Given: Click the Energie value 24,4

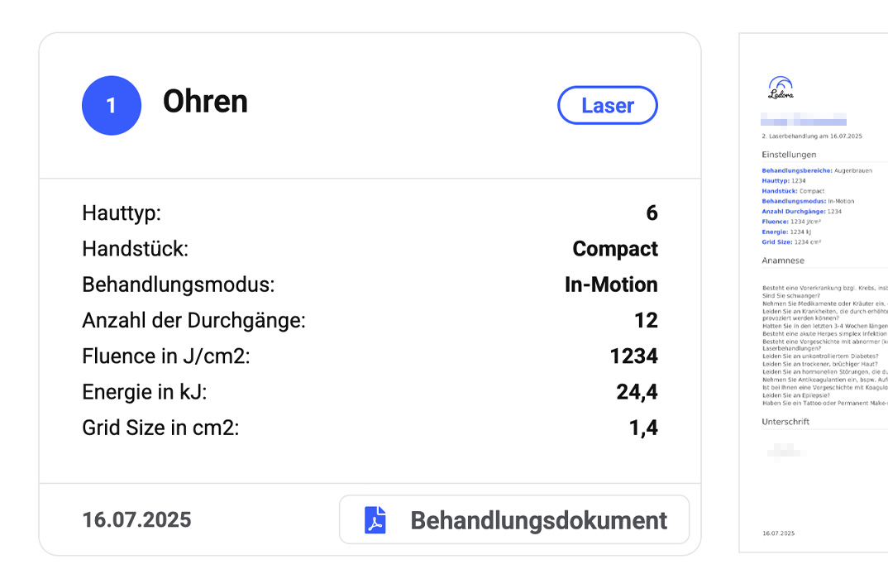Looking at the screenshot, I should pos(637,392).
